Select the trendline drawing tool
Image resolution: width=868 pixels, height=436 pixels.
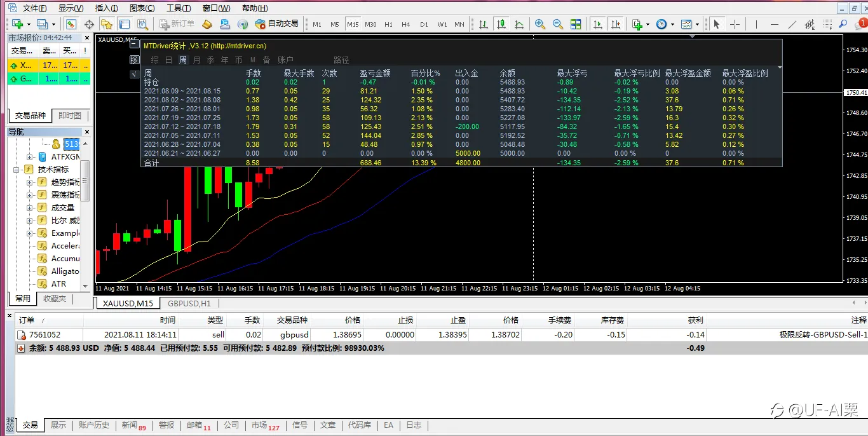click(792, 24)
